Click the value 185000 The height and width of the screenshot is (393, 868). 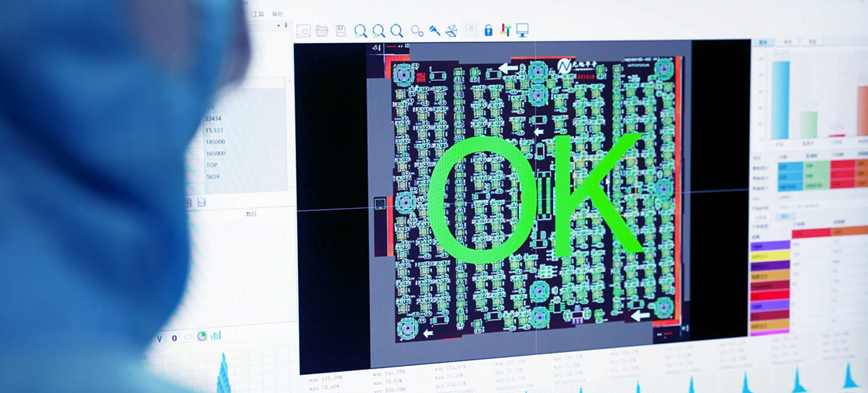coord(216,142)
